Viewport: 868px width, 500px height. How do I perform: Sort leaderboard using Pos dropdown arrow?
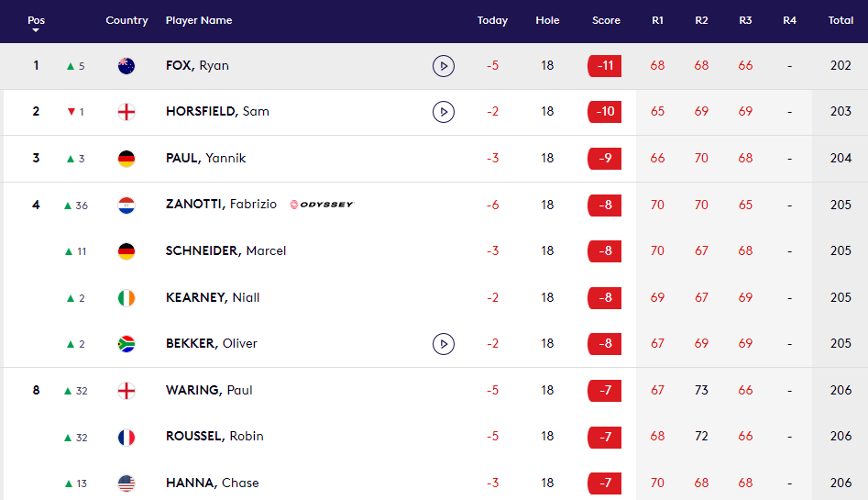(x=36, y=30)
